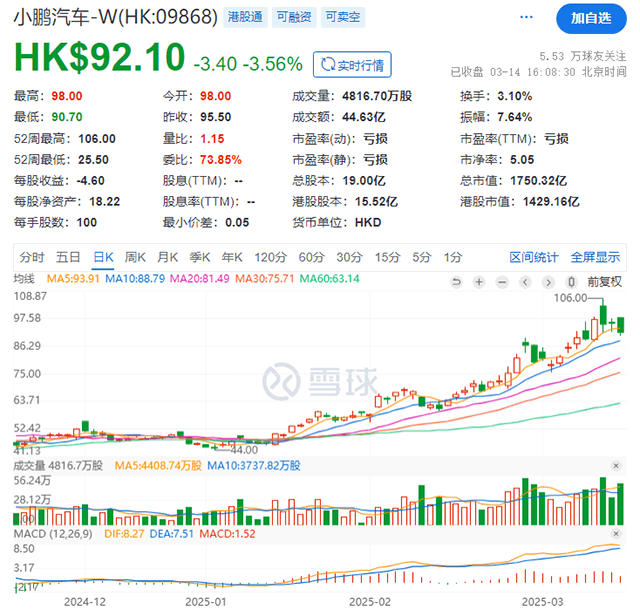Screen dimensions: 640x610
Task: Click the 5.53 万球友关注 followers text
Action: tap(582, 56)
